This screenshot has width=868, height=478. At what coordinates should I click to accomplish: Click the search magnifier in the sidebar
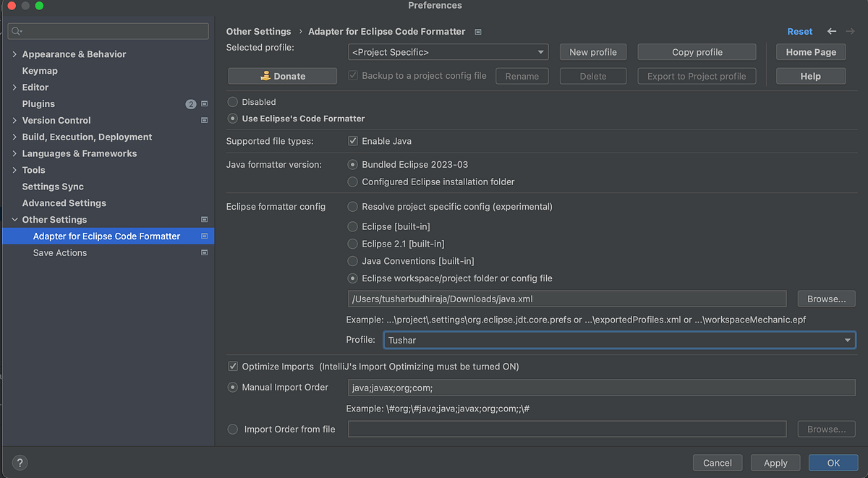[17, 31]
